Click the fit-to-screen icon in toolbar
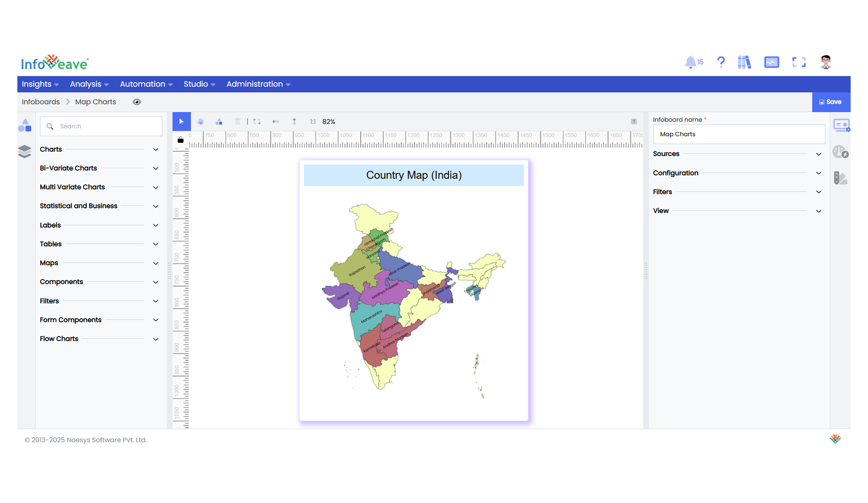The height and width of the screenshot is (503, 868). (x=257, y=122)
